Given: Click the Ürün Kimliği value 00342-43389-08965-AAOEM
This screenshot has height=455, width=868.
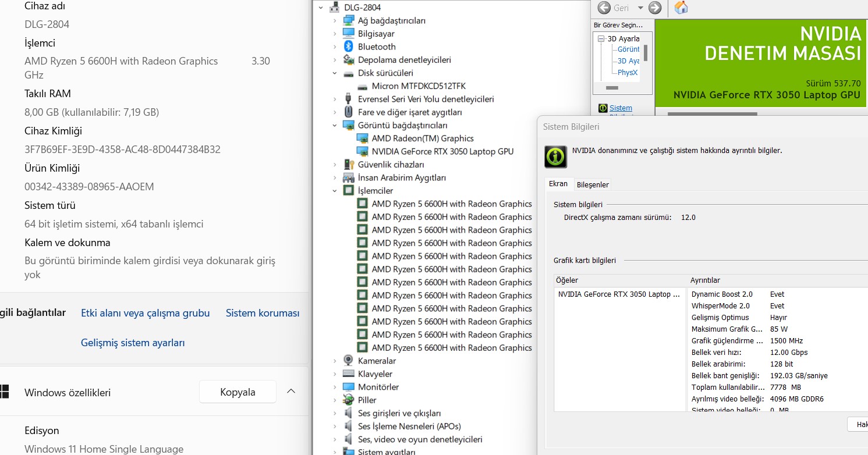Looking at the screenshot, I should tap(89, 187).
